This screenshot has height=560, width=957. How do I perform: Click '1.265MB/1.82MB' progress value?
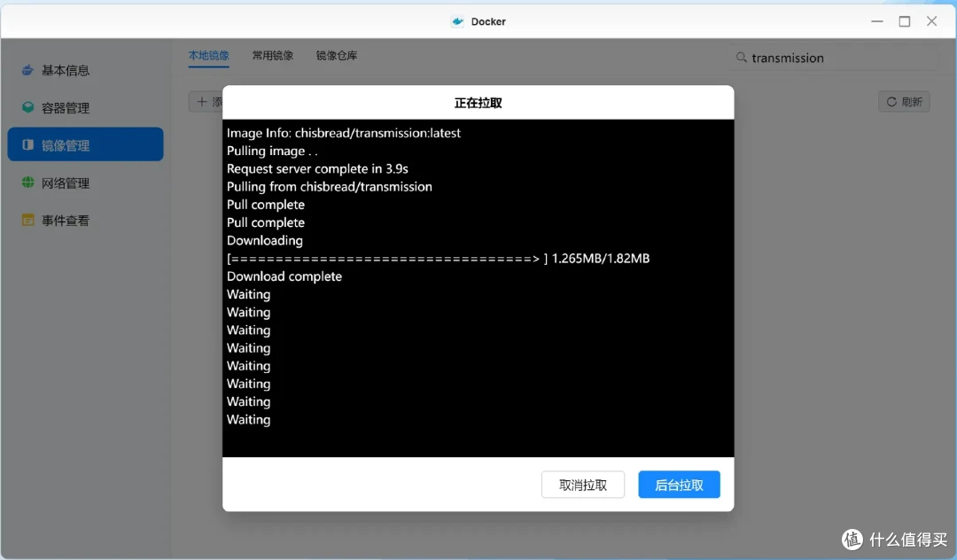(x=601, y=259)
